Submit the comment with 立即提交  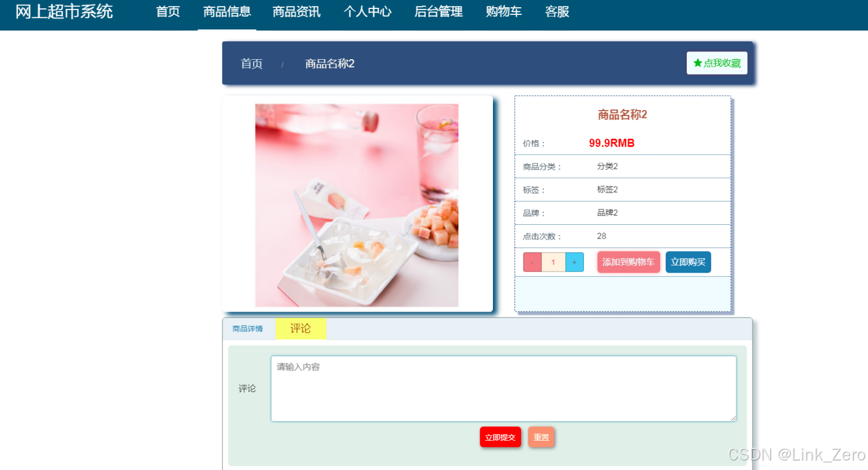pos(500,437)
